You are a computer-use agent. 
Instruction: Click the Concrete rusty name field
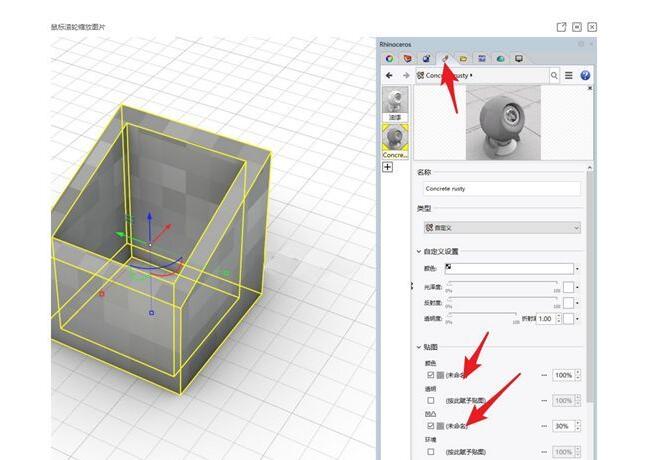point(502,189)
